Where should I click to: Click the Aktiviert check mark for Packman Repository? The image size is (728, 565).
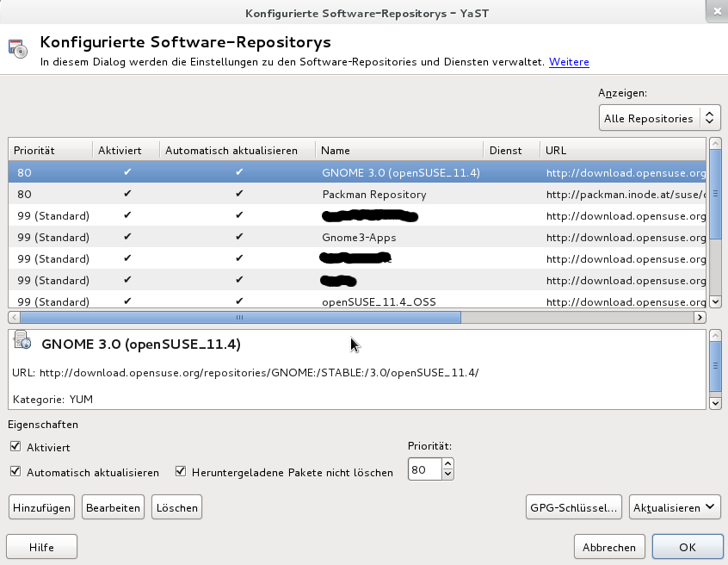tap(127, 193)
